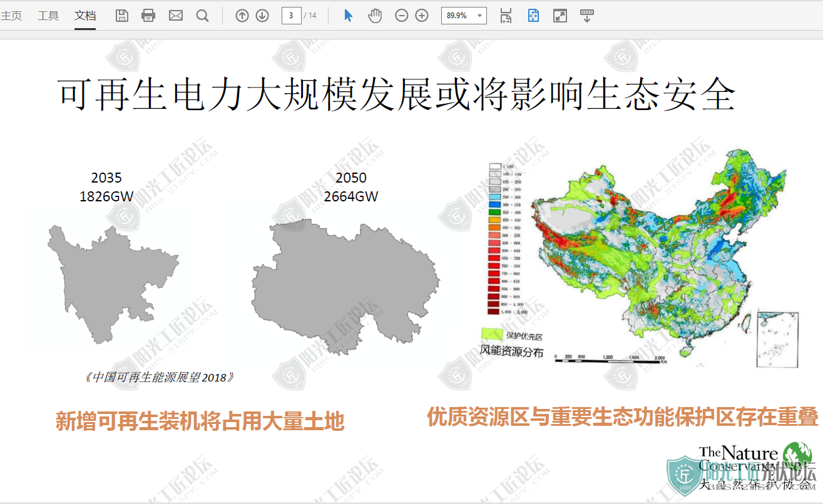The image size is (823, 504).
Task: Zoom out with the minus circle button
Action: [402, 16]
